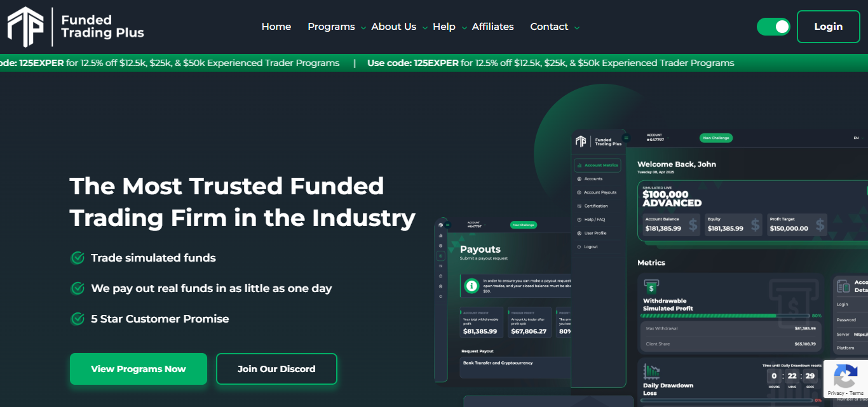Click the dollar icon in Account Balance card
Screen dimensions: 868x407
click(x=693, y=224)
